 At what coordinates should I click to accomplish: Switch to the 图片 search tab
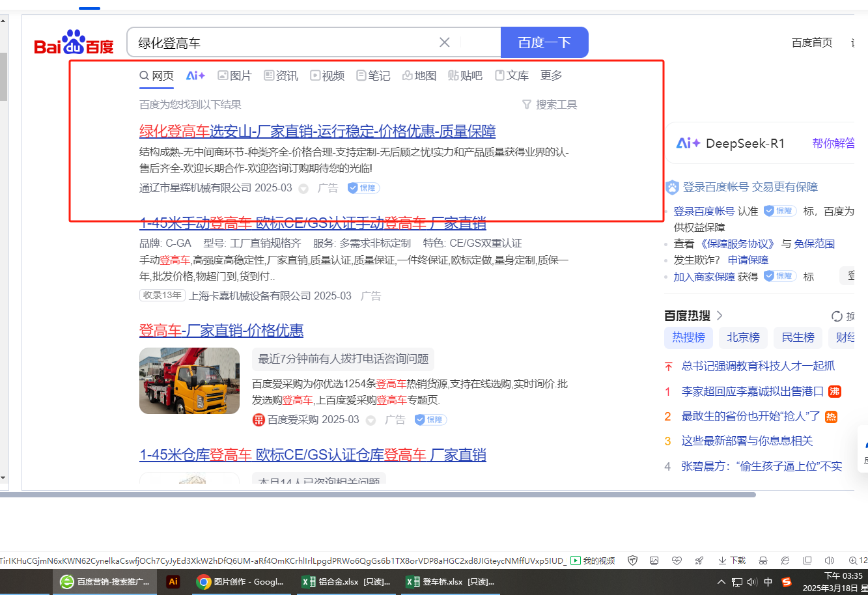234,76
